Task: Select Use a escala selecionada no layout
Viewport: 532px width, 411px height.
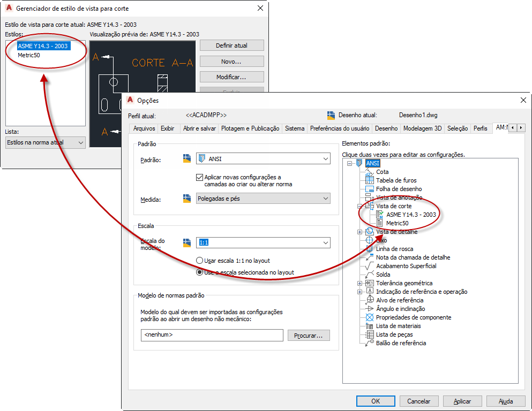Action: pyautogui.click(x=199, y=272)
